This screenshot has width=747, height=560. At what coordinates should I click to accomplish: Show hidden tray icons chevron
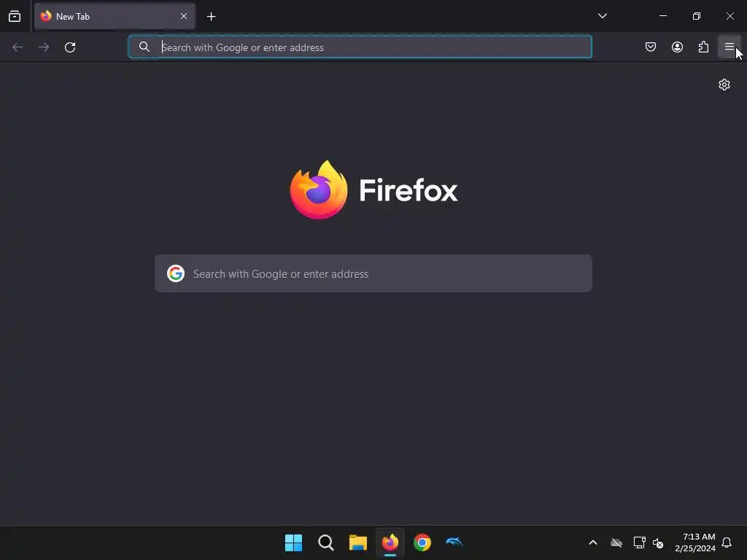coord(593,542)
